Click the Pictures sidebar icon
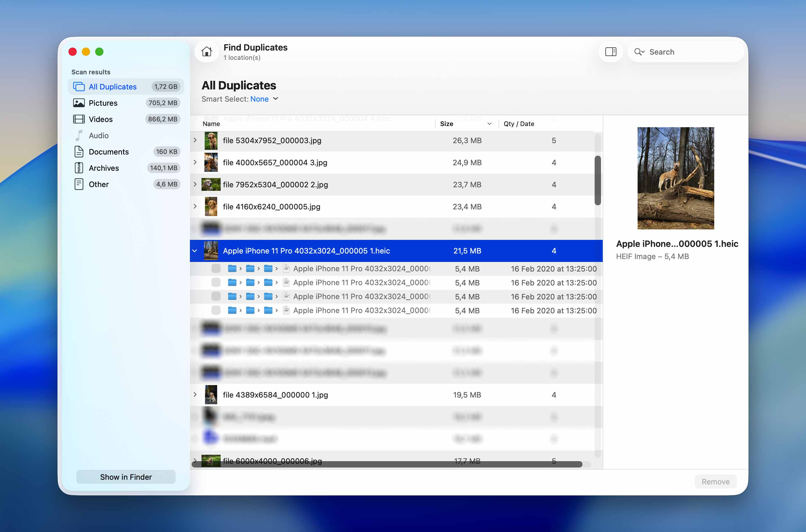The width and height of the screenshot is (806, 532). (79, 103)
